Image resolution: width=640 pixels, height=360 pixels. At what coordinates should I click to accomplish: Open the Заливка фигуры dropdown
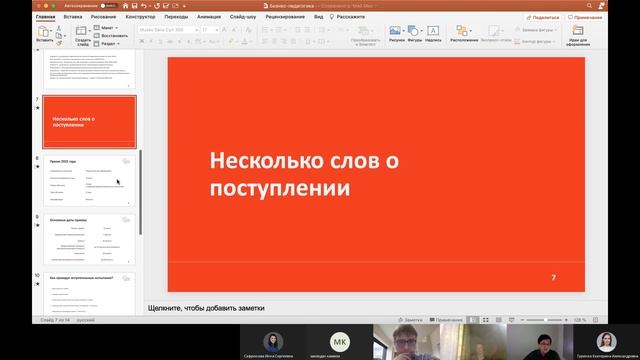(x=536, y=30)
